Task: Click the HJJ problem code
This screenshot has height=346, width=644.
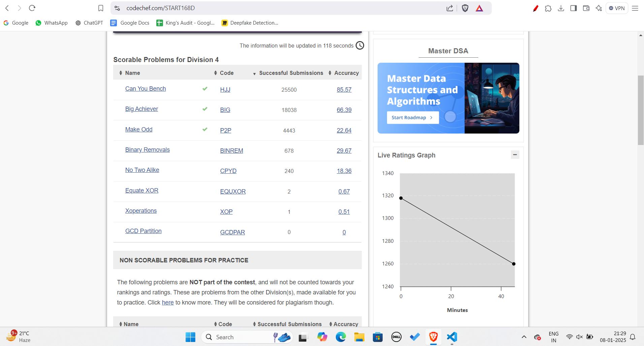Action: coord(225,90)
